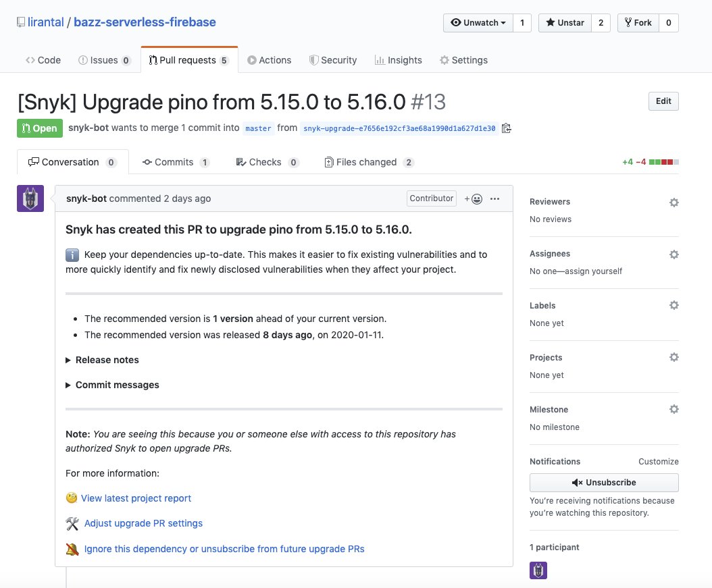The height and width of the screenshot is (588, 712).
Task: Fork the repository
Action: coord(638,23)
